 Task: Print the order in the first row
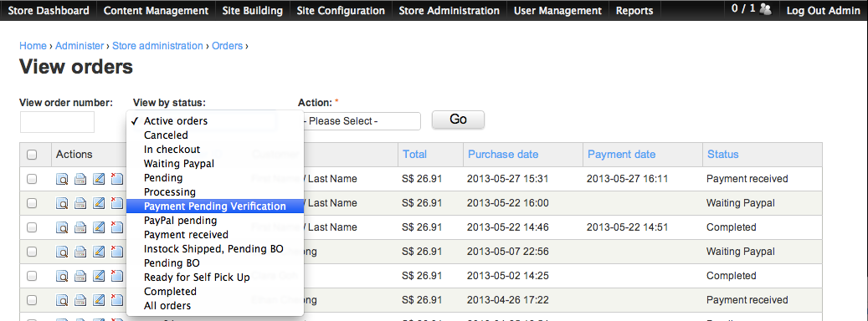coord(81,179)
